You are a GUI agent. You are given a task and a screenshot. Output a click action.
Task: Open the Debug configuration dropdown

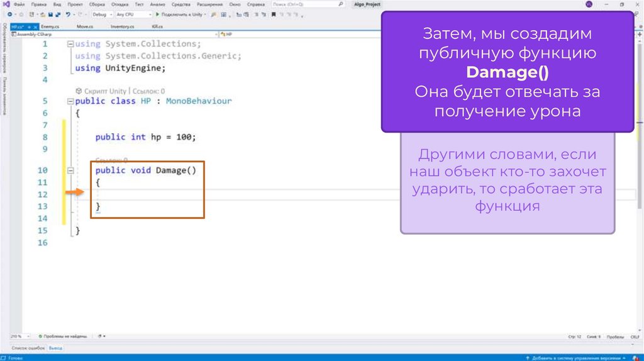pyautogui.click(x=102, y=14)
